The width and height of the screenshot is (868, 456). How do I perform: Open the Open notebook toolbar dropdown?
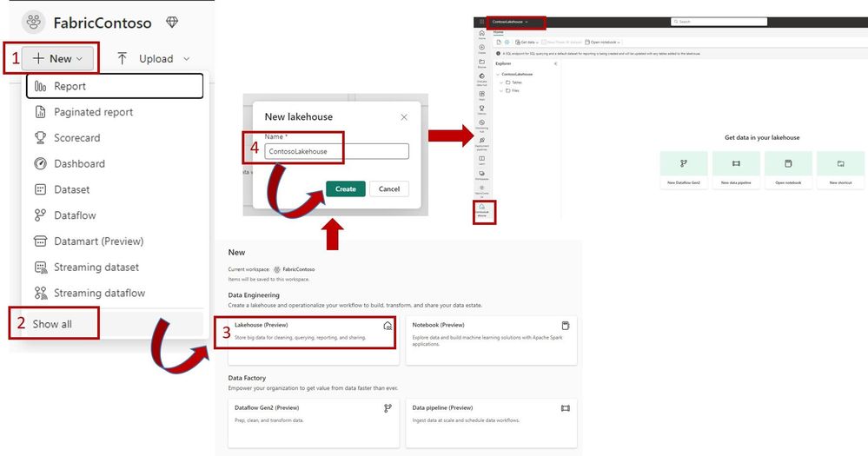click(x=603, y=42)
